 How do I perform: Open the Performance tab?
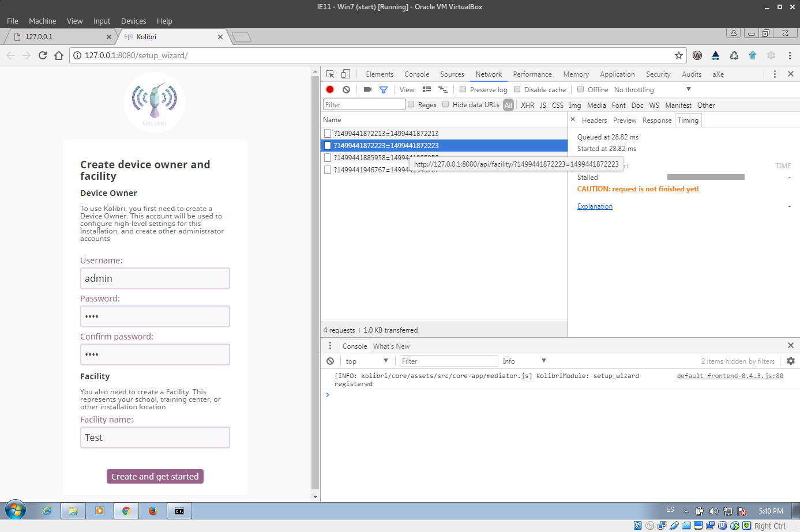(x=532, y=74)
